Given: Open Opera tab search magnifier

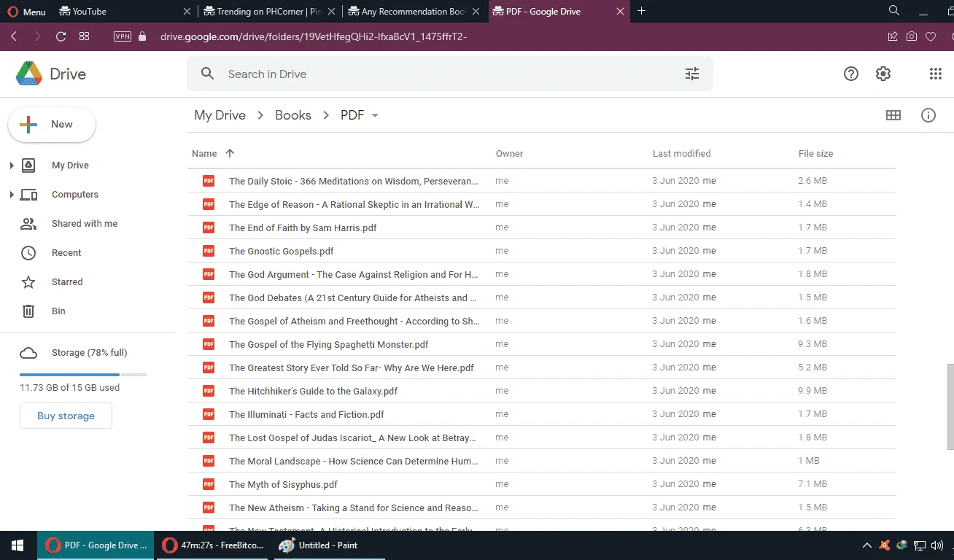Looking at the screenshot, I should pos(894,11).
